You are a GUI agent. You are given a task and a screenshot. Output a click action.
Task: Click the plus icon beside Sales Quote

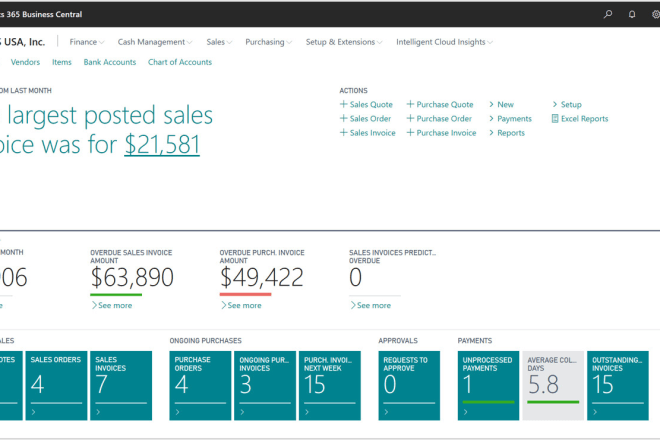point(343,104)
